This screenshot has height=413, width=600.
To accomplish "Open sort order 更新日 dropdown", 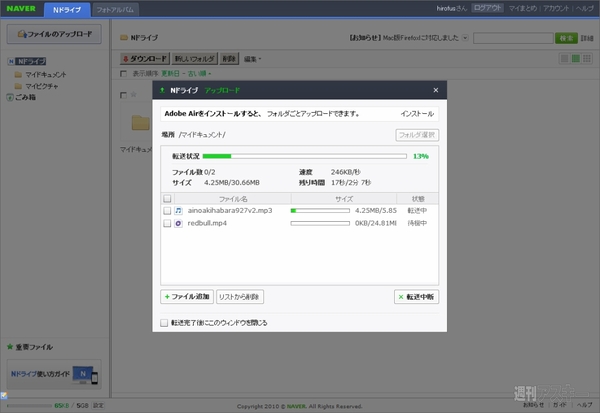I will (x=186, y=73).
